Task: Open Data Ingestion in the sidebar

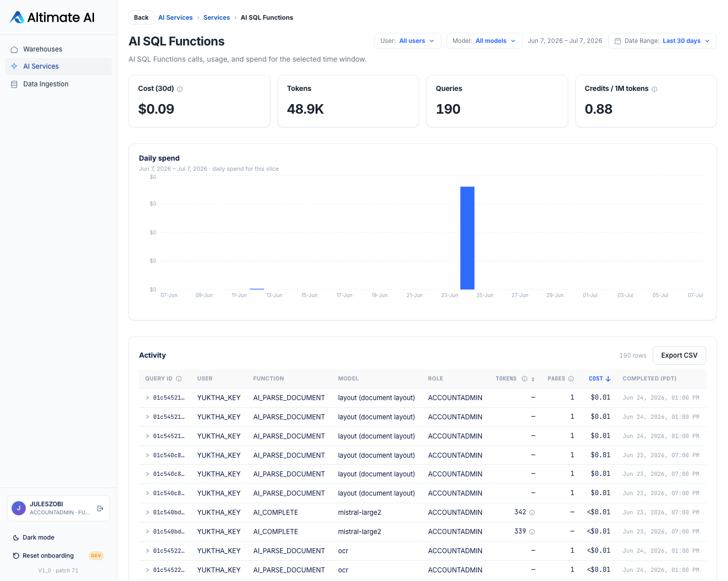Action: click(x=58, y=84)
